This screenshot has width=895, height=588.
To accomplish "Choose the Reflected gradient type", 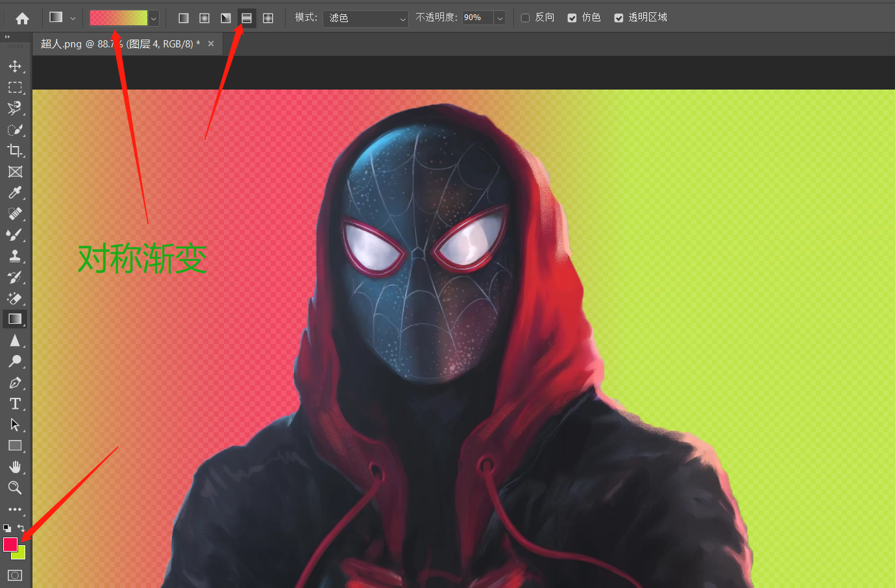I will point(247,18).
